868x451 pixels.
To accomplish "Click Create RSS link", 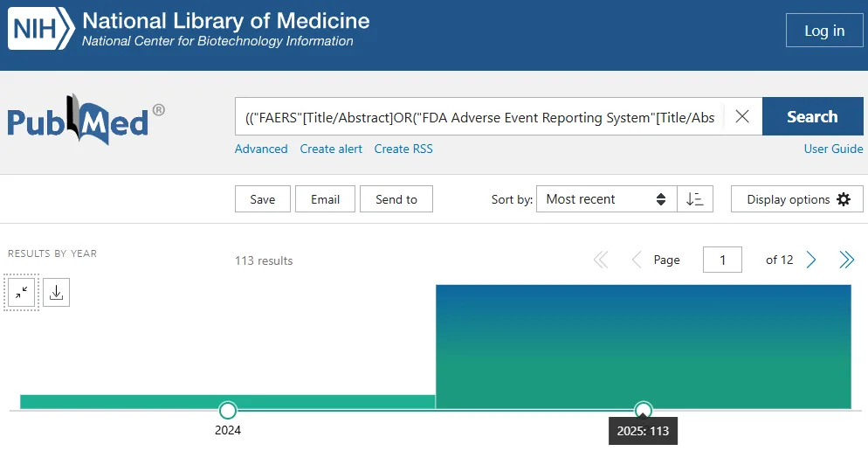I will 403,149.
